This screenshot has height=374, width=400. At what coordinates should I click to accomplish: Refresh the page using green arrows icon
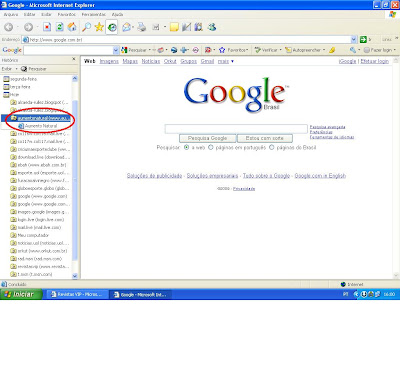[60, 27]
